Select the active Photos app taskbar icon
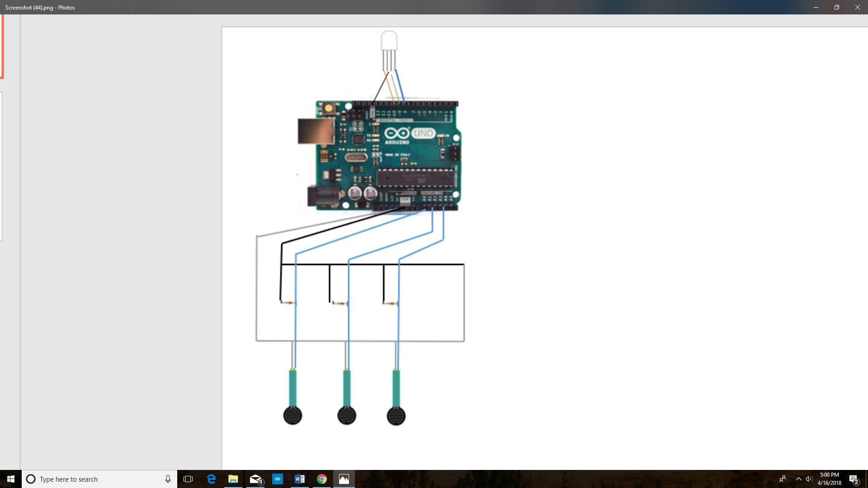 (344, 479)
